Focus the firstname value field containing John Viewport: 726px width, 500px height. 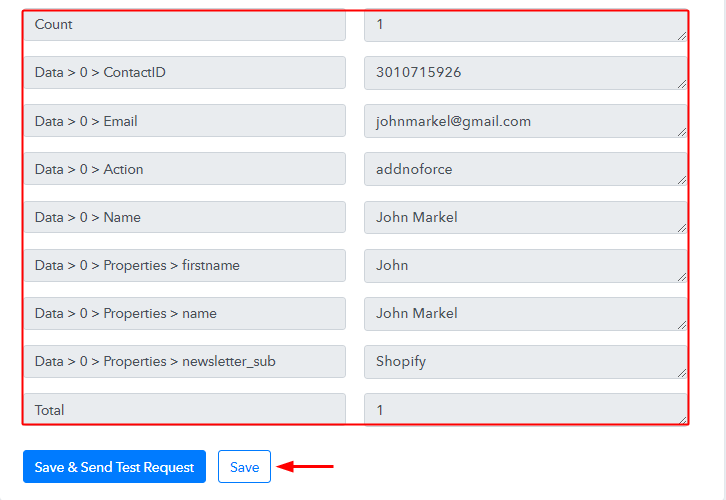coord(525,265)
